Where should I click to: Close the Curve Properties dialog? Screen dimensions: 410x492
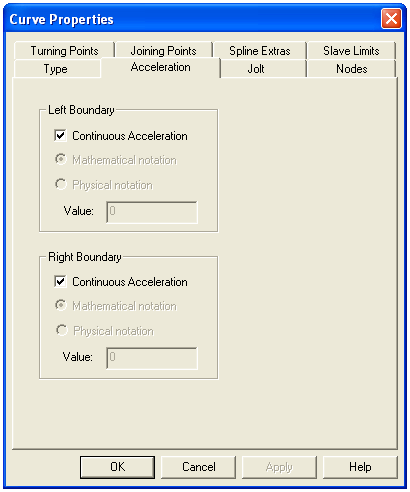point(391,19)
